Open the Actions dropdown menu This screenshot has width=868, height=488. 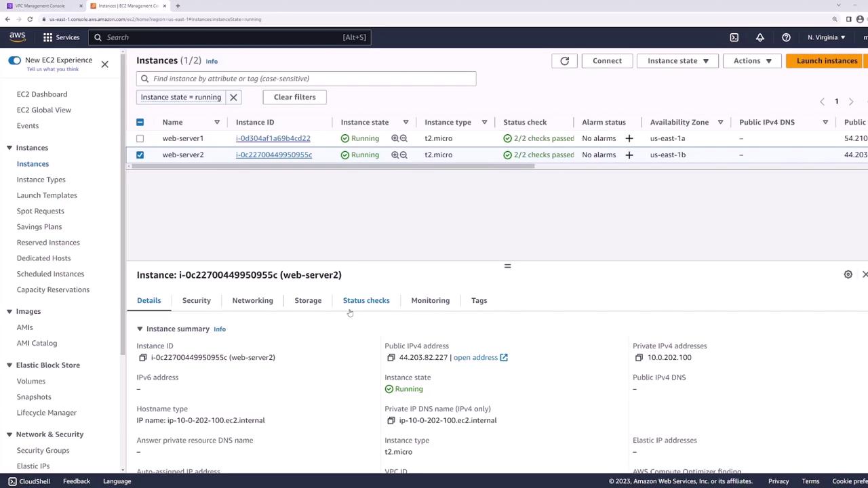pos(752,61)
